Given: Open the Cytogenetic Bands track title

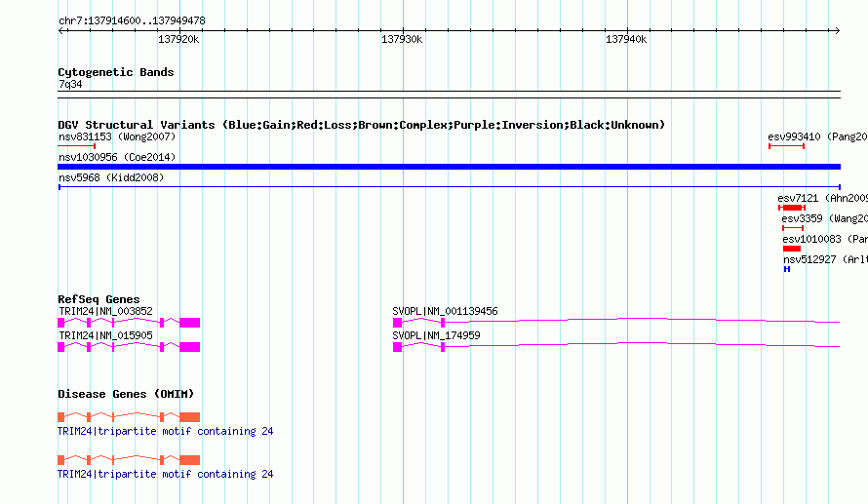Looking at the screenshot, I should pyautogui.click(x=116, y=72).
